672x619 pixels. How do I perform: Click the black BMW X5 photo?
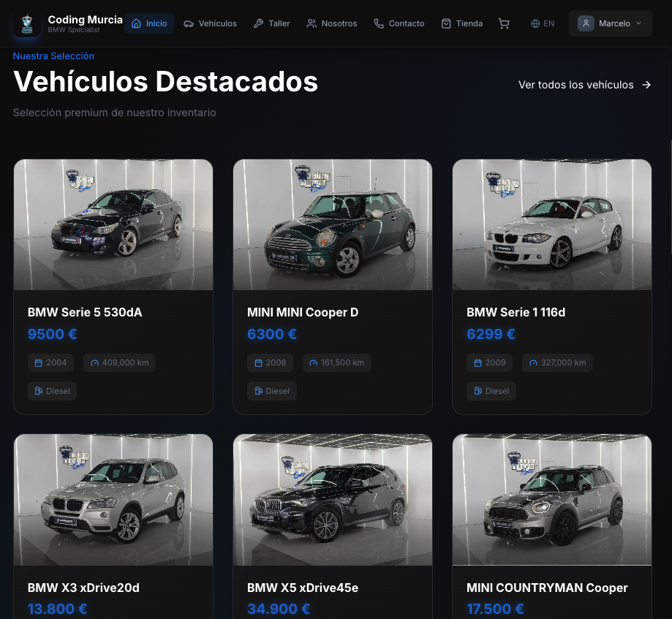(333, 500)
